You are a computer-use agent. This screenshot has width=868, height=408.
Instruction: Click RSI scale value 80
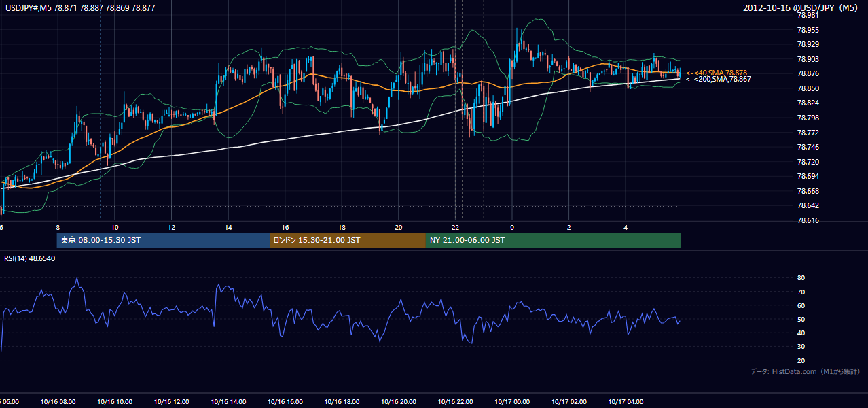(801, 278)
